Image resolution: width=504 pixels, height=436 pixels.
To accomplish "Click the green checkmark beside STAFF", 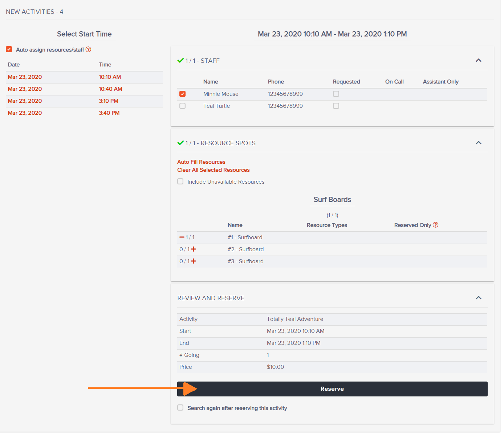I will coord(180,60).
